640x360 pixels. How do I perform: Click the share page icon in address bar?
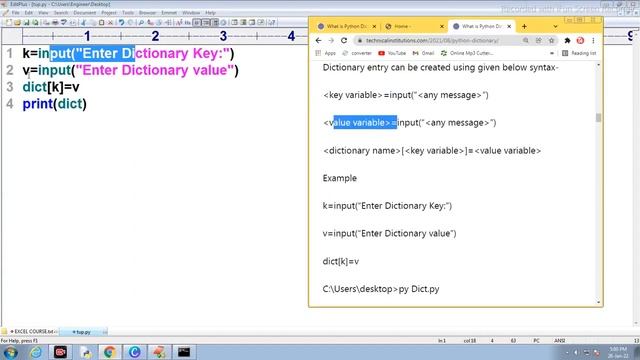[x=539, y=40]
